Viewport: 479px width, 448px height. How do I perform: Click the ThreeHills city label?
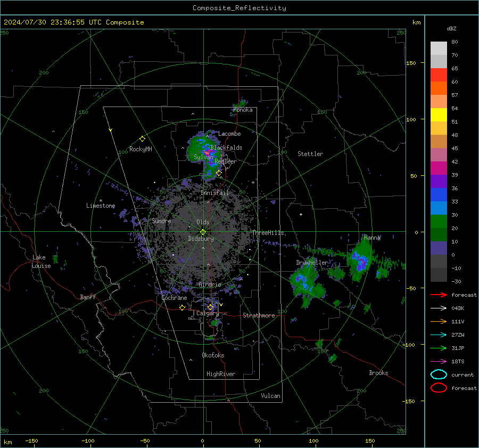[268, 233]
